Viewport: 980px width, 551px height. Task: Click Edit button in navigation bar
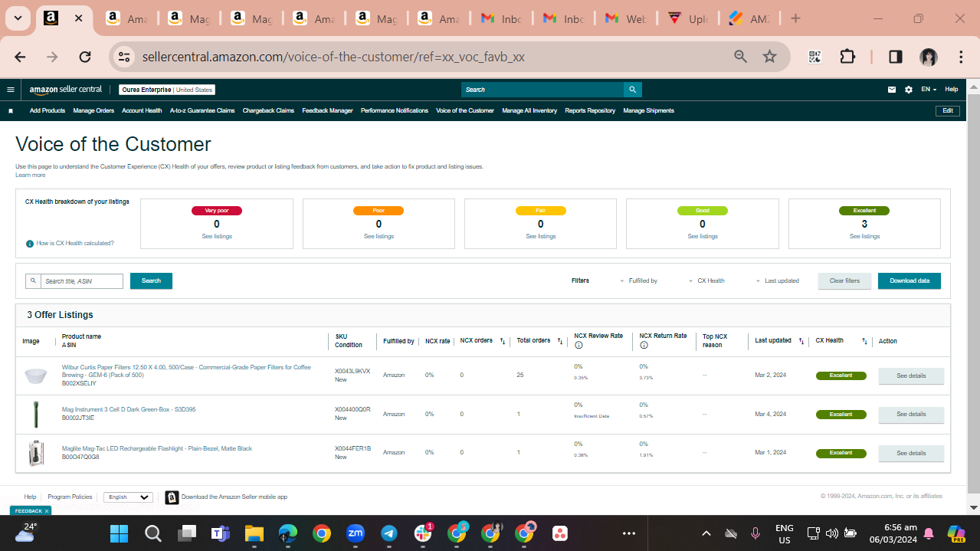click(x=948, y=111)
